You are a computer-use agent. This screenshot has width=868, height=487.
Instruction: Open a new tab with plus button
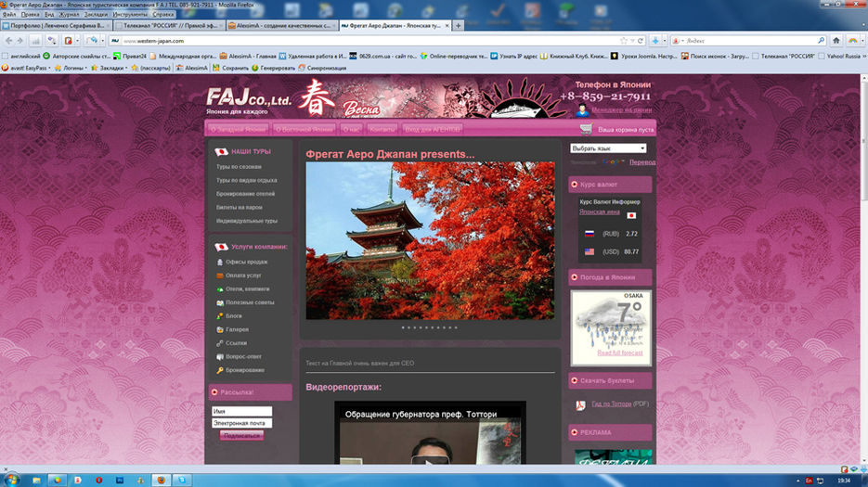point(458,25)
